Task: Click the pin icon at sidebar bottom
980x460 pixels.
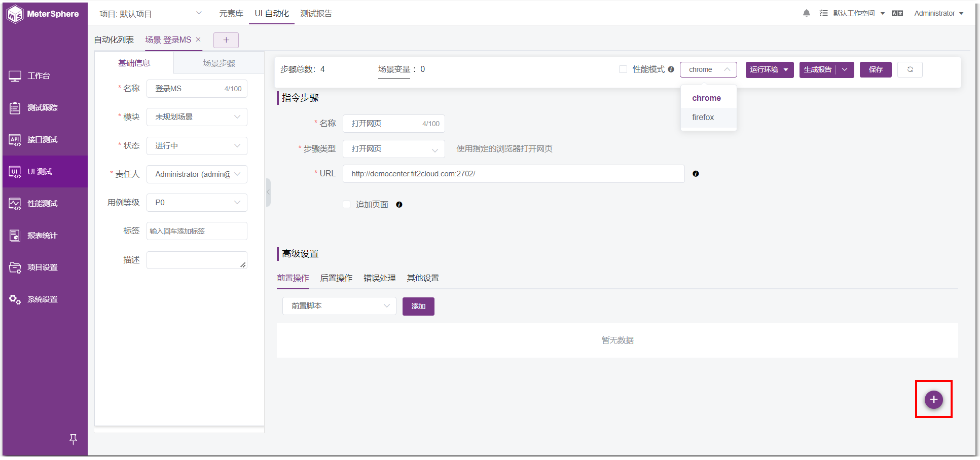Action: point(73,439)
